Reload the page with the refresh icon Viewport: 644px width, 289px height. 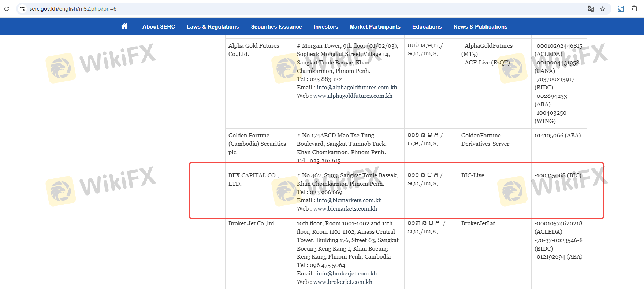(7, 9)
